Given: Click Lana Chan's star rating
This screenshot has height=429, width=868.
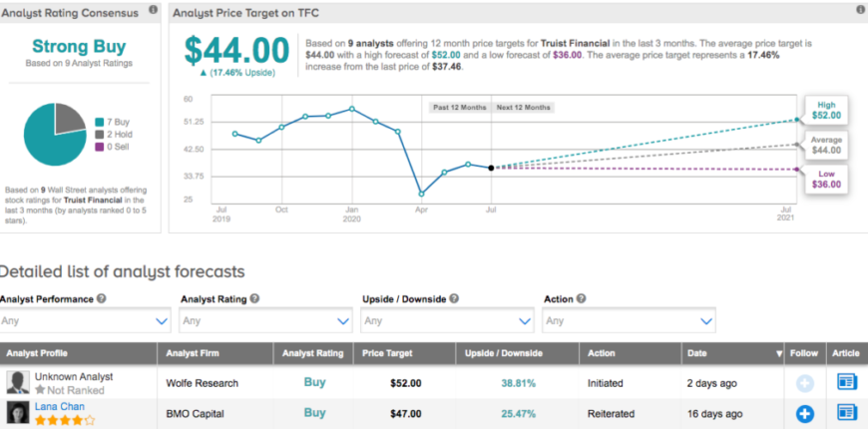Looking at the screenshot, I should point(65,420).
